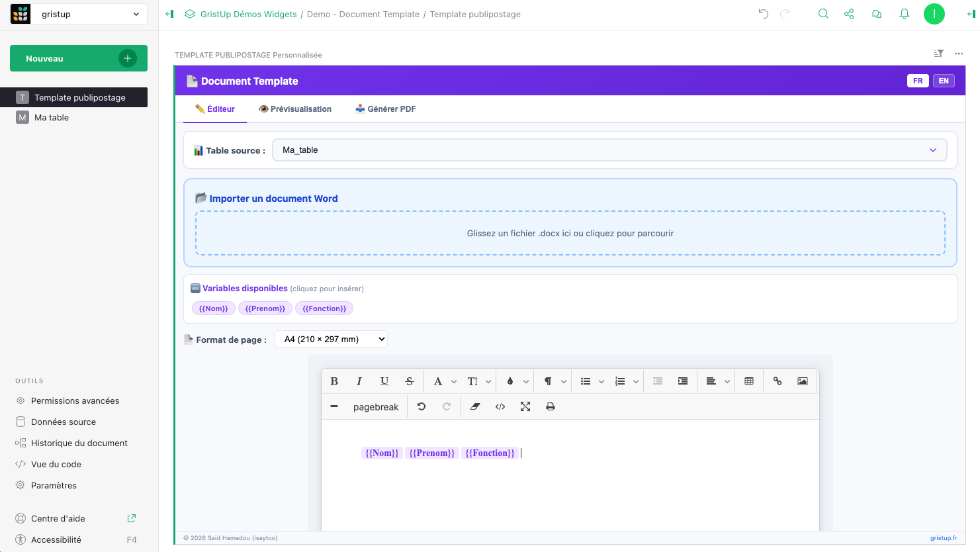The height and width of the screenshot is (552, 980).
Task: Insert an image into the template
Action: (x=802, y=381)
